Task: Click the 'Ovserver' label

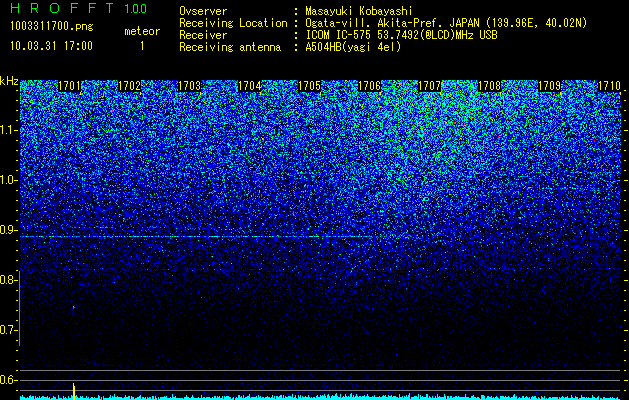Action: click(x=203, y=11)
